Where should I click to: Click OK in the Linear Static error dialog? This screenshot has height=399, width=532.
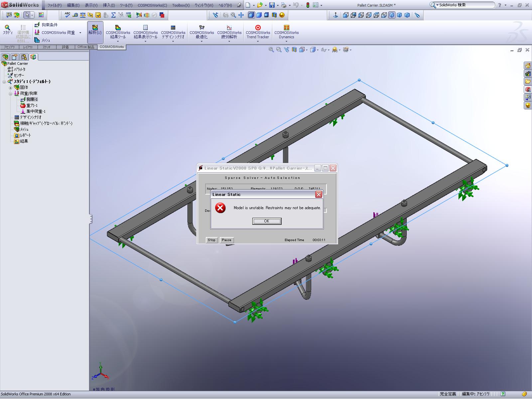pos(267,221)
